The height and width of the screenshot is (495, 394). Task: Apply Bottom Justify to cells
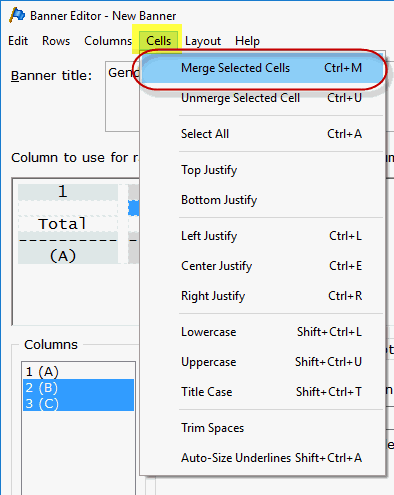(263, 200)
